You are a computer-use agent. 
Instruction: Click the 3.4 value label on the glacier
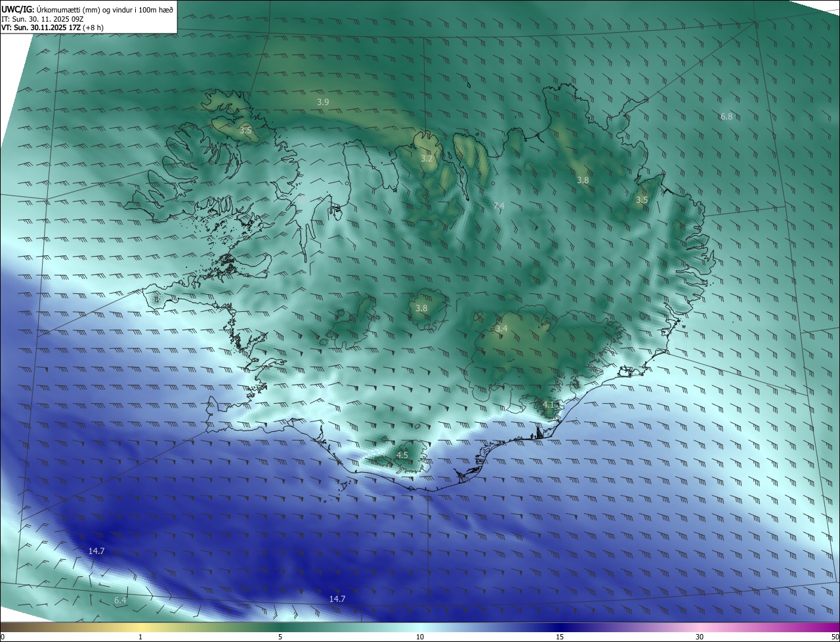click(501, 328)
